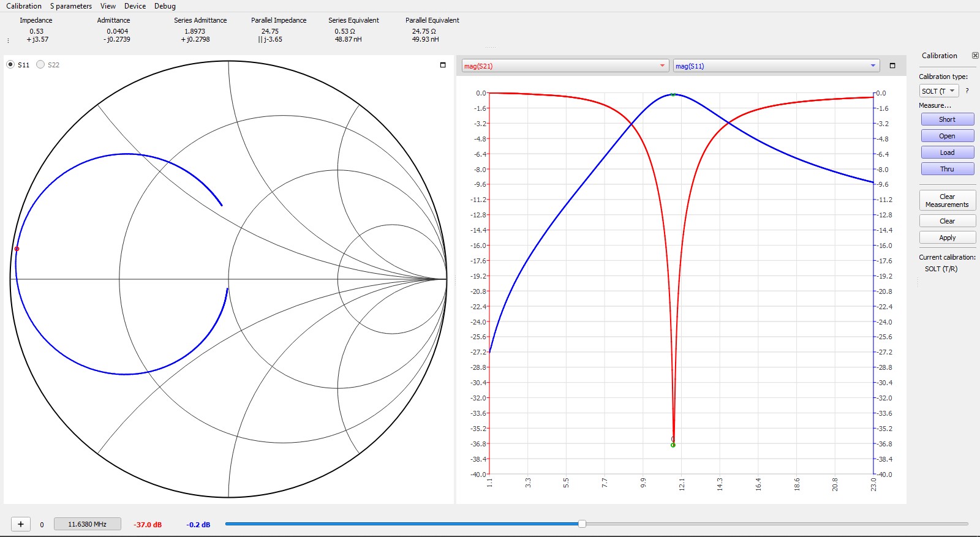Click the Series Equivalent 48.87 nH value
Viewport: 980px width, 537px height.
[348, 39]
